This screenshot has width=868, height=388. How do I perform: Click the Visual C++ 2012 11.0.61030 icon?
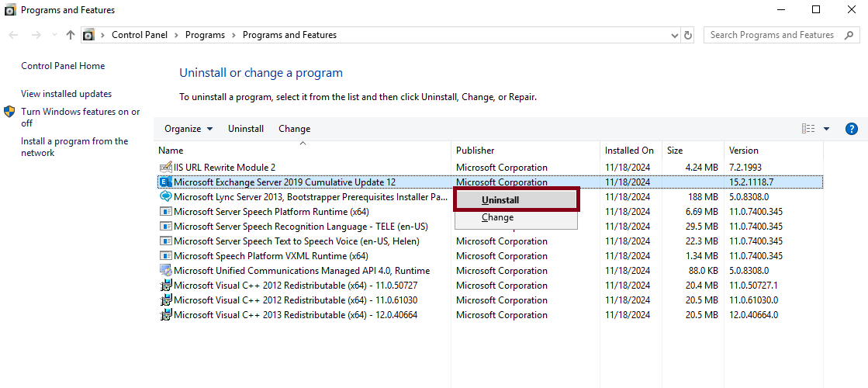tap(165, 300)
